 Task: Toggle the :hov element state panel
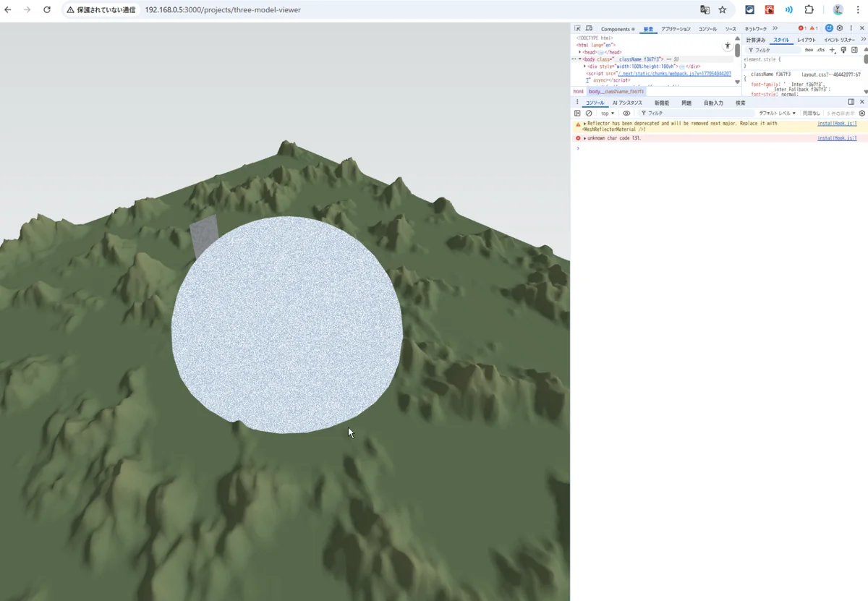point(809,50)
